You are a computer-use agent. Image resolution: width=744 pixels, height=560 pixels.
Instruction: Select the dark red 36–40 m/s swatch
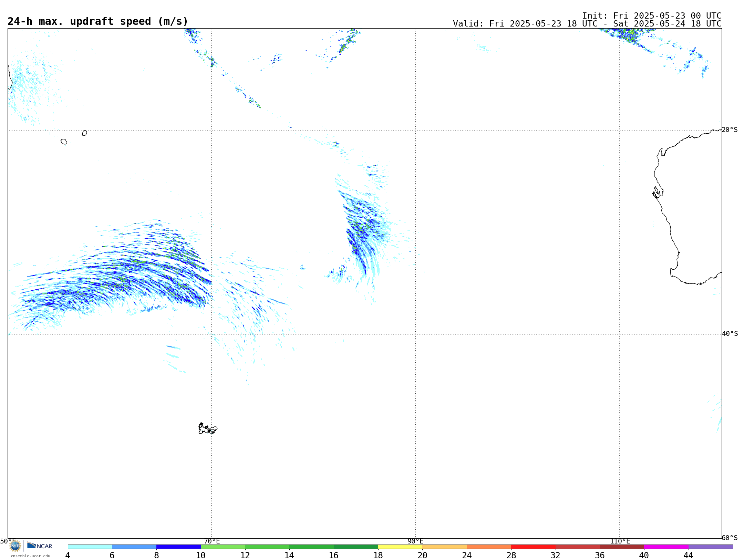622,547
